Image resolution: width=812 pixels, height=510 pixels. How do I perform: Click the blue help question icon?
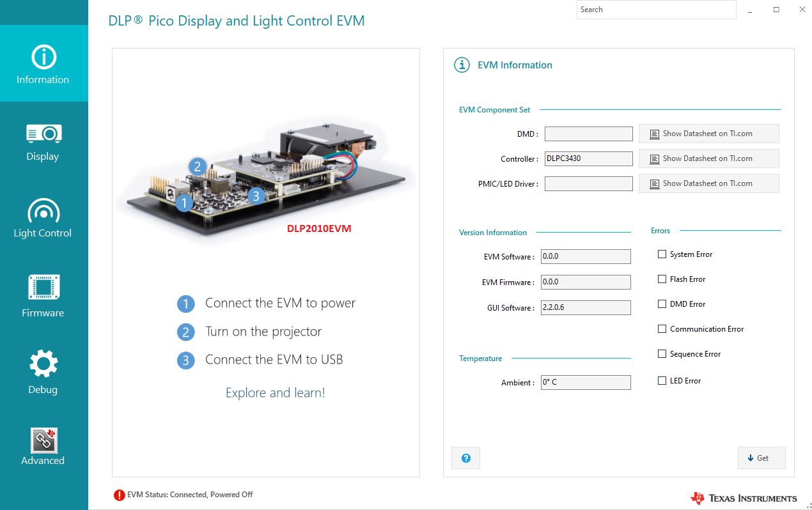pos(465,458)
